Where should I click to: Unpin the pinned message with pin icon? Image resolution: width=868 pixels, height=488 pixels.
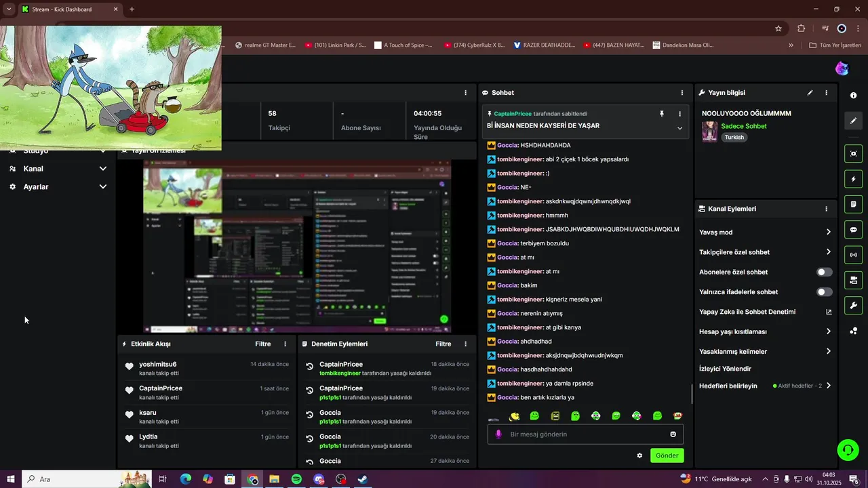[662, 114]
